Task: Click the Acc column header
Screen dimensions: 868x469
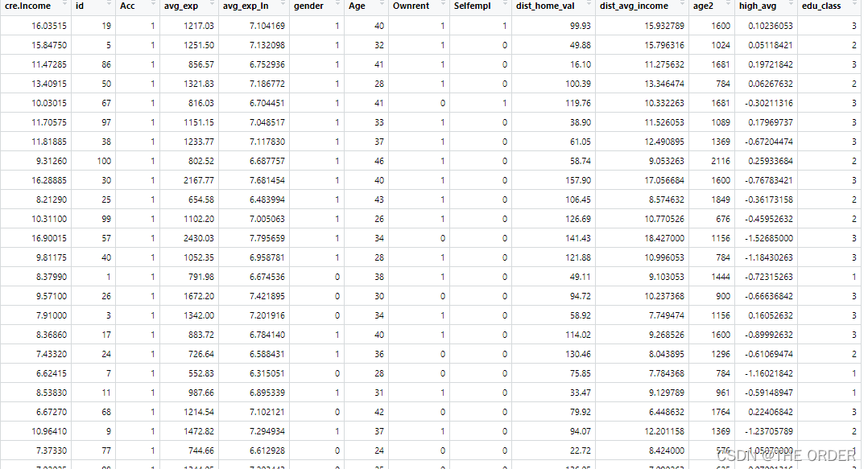Action: [x=127, y=6]
